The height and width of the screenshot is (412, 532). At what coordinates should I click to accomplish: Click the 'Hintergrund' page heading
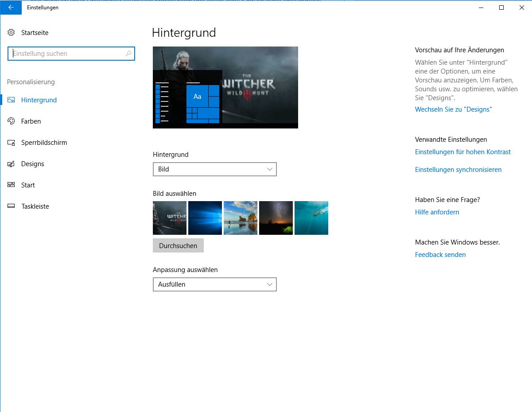tap(184, 33)
